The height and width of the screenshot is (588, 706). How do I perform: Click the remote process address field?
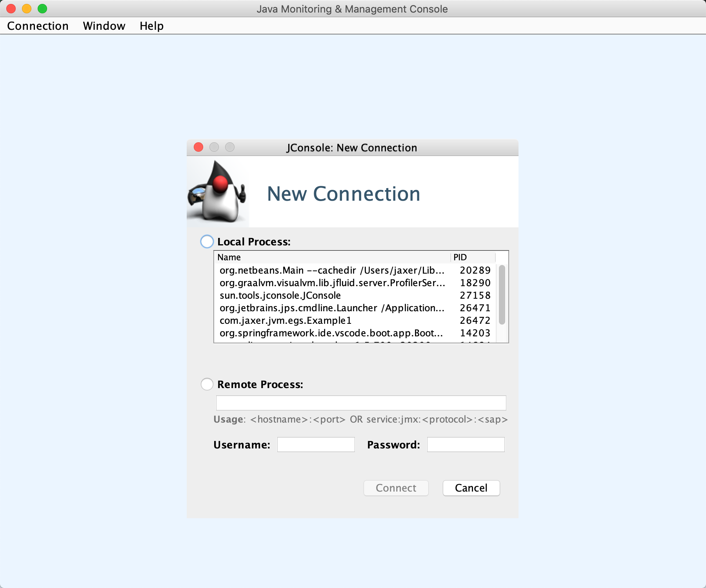361,403
